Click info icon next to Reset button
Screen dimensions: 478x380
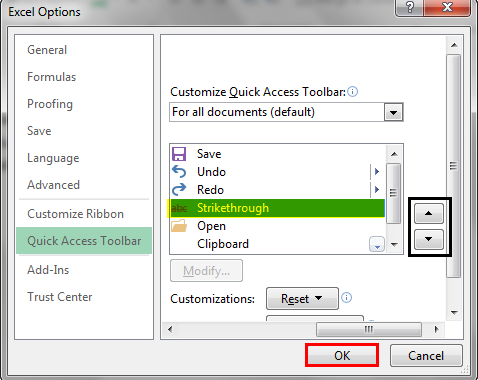point(346,297)
